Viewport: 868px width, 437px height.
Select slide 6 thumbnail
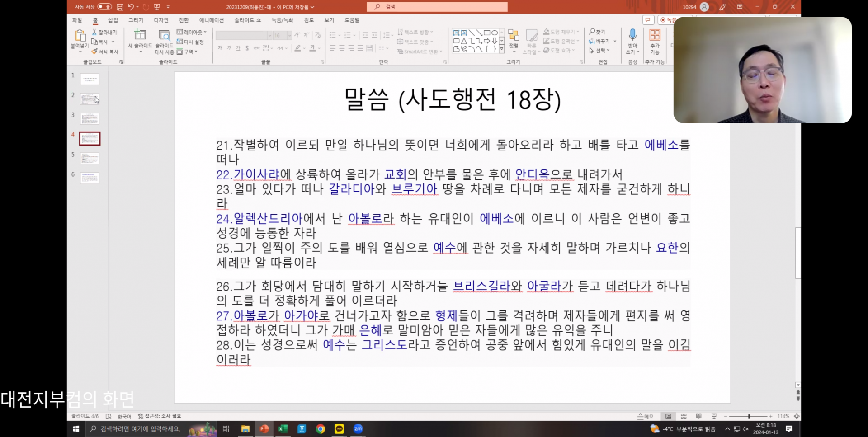point(90,178)
